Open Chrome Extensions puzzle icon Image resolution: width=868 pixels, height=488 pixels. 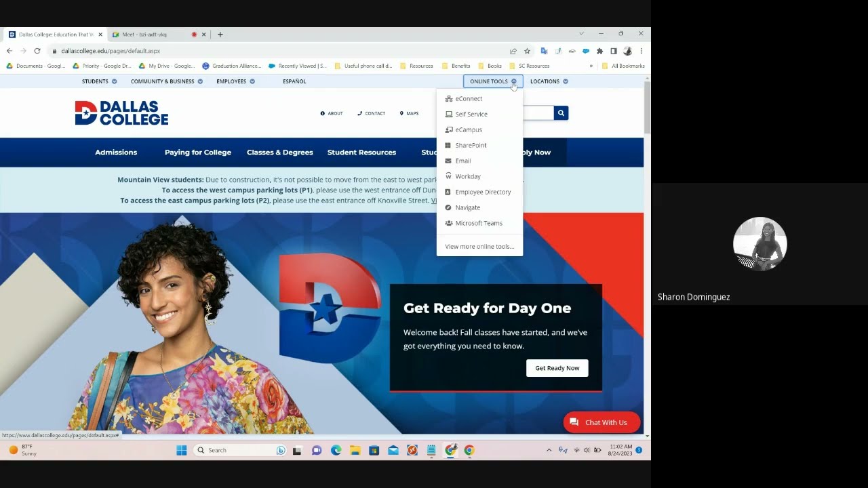tap(599, 51)
